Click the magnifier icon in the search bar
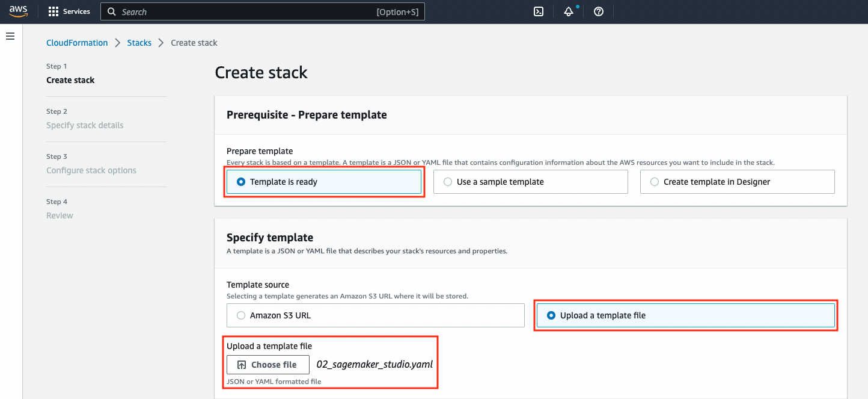The width and height of the screenshot is (868, 399). (x=112, y=11)
